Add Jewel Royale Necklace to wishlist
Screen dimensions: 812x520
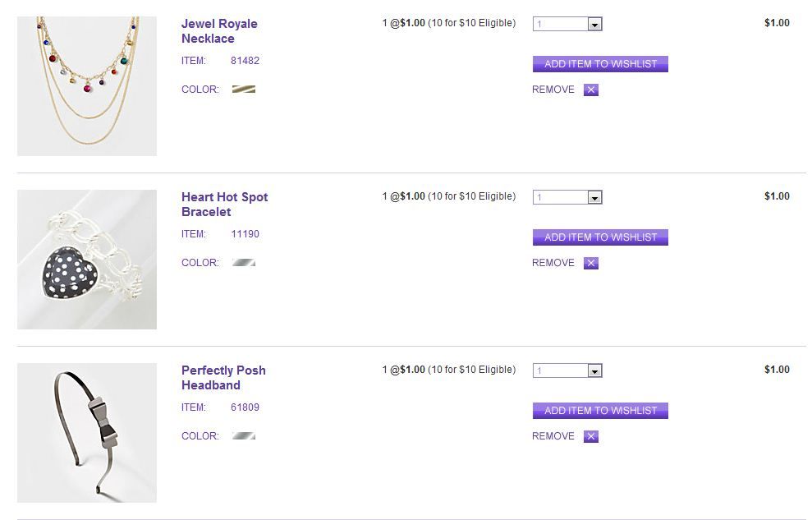point(600,64)
